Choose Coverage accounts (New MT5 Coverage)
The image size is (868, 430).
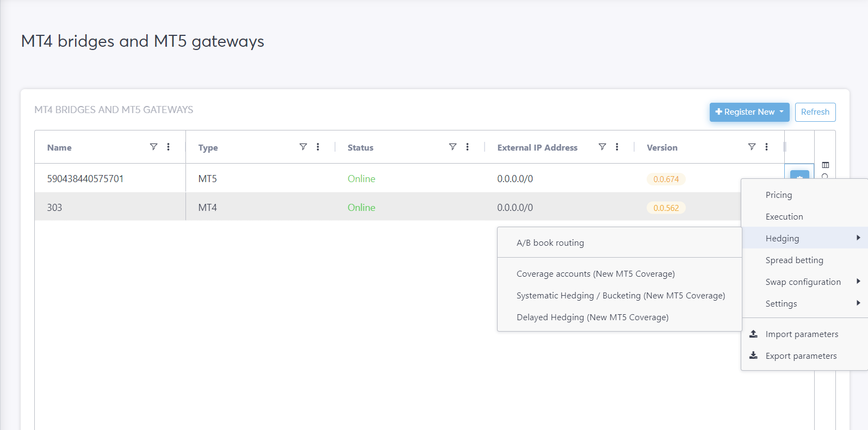point(596,274)
